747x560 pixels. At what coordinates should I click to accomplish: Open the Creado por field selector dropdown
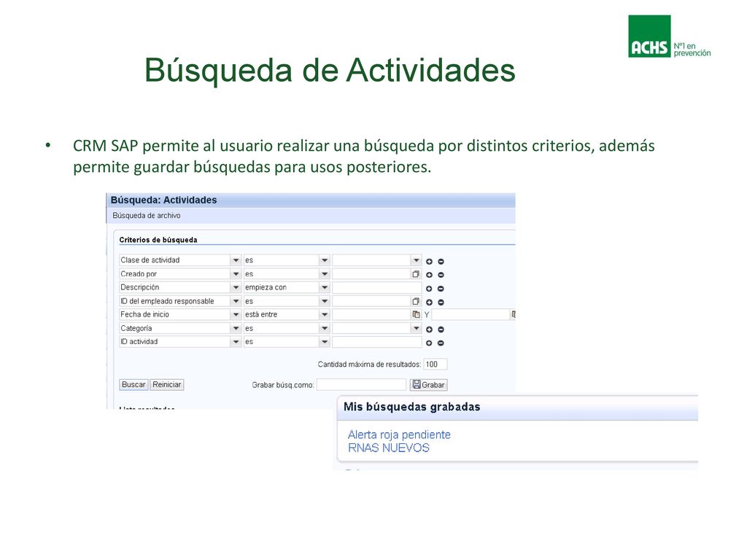coord(236,274)
